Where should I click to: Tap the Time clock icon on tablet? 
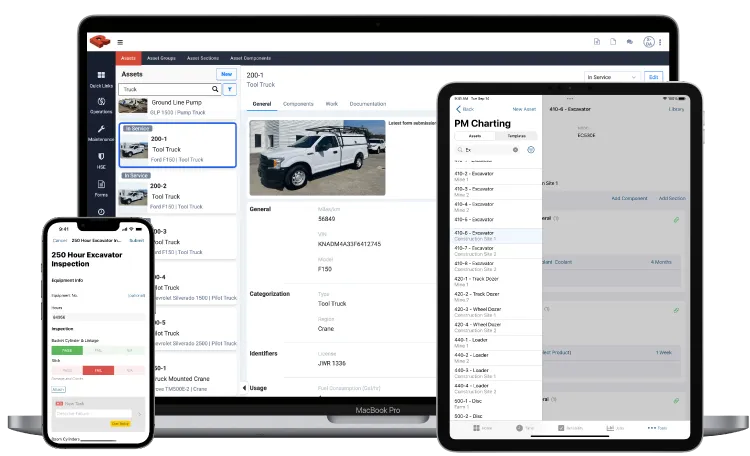tap(519, 428)
